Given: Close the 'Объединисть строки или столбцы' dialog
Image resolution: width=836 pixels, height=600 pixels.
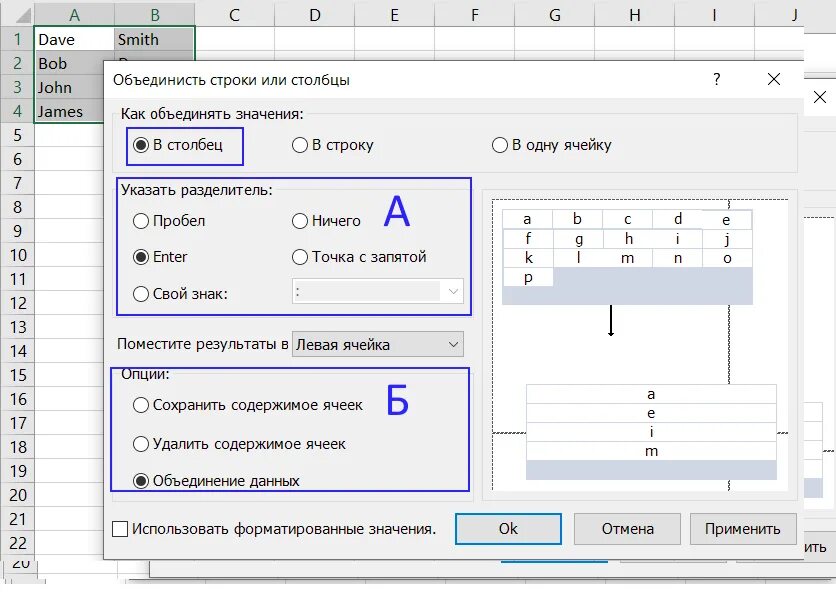Looking at the screenshot, I should 774,79.
